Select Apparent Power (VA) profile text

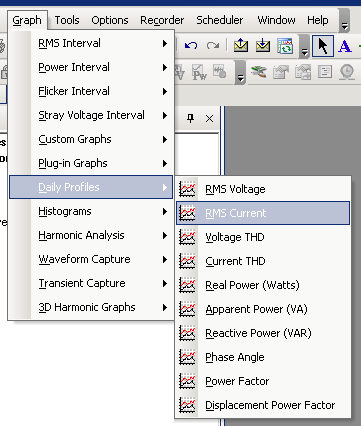(x=256, y=309)
